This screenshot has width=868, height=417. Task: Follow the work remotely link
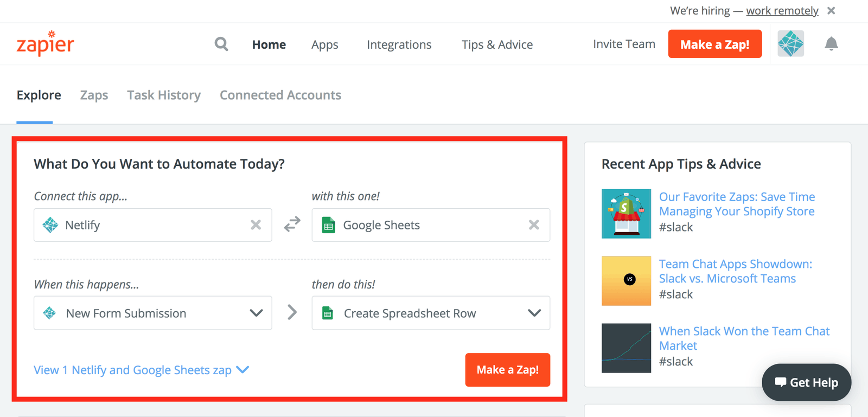[782, 11]
